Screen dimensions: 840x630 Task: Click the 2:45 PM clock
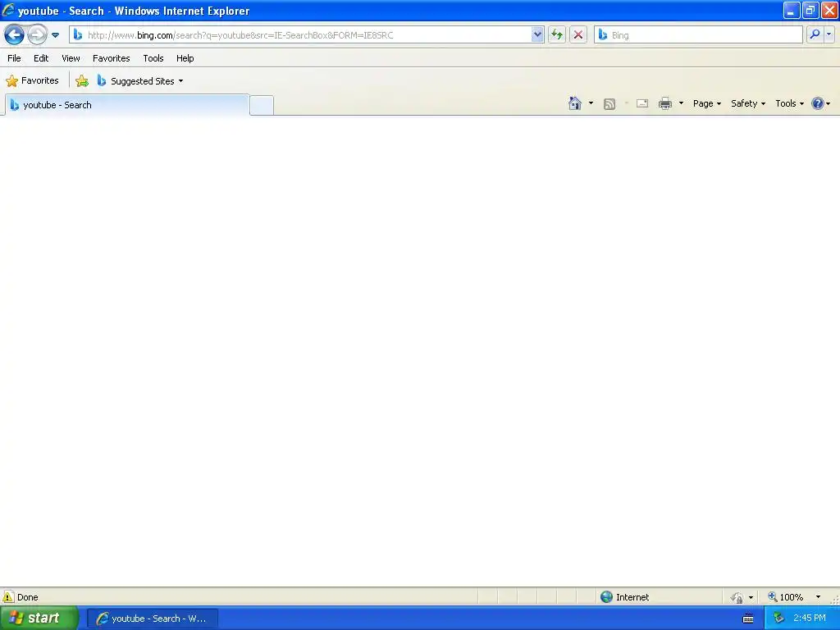tap(810, 619)
